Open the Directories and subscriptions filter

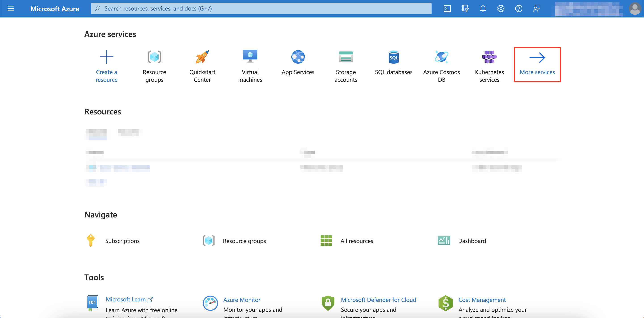coord(465,8)
